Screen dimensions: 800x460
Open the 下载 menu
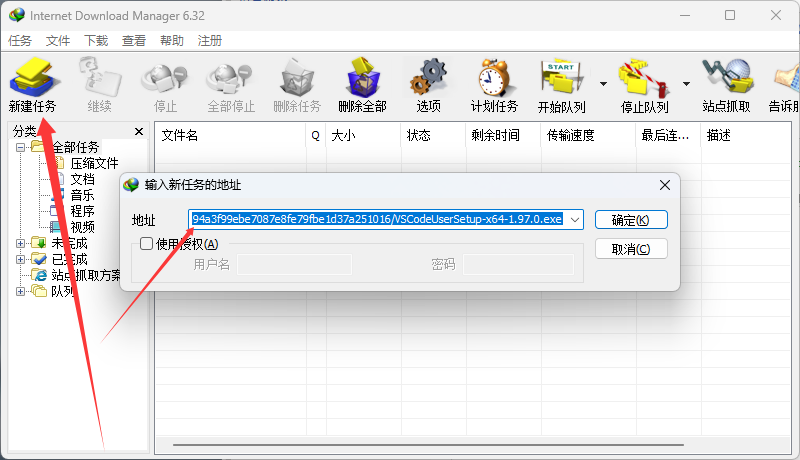pyautogui.click(x=96, y=41)
